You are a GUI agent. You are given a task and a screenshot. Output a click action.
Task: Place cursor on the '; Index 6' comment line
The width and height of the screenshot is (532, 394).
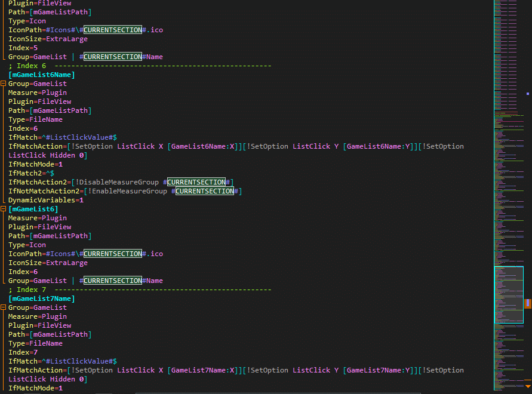27,66
